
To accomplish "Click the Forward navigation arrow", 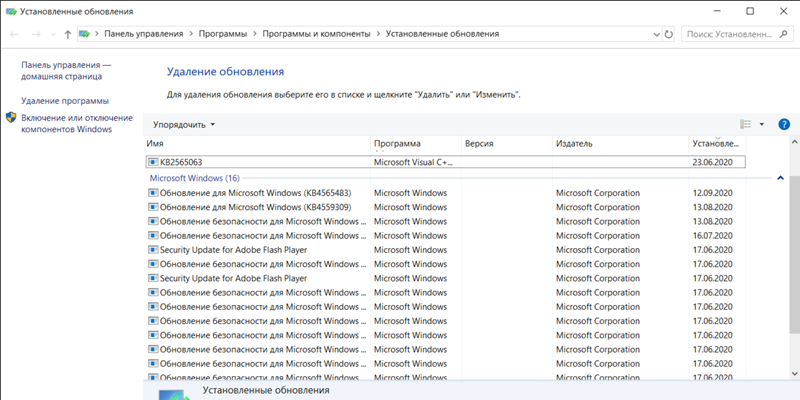I will click(x=36, y=34).
